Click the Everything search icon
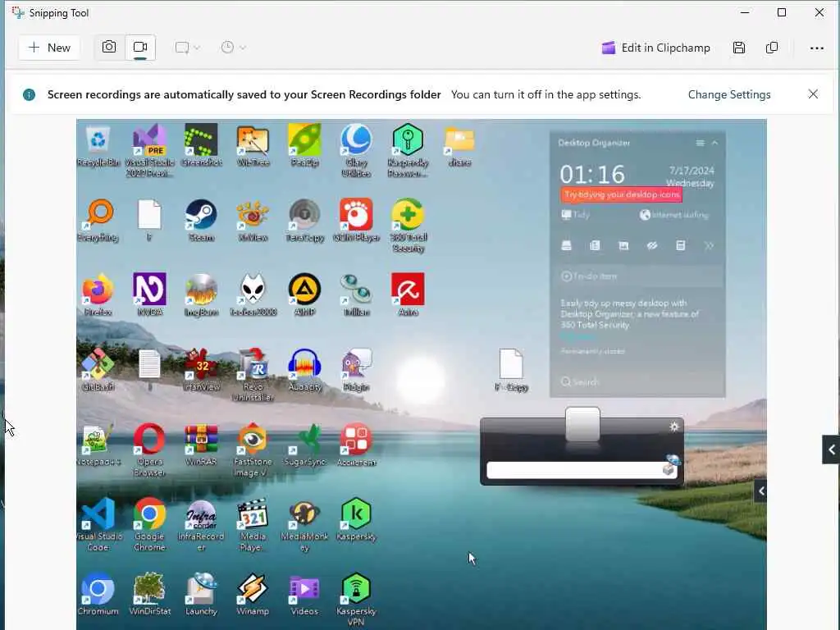The width and height of the screenshot is (840, 630). click(x=98, y=221)
